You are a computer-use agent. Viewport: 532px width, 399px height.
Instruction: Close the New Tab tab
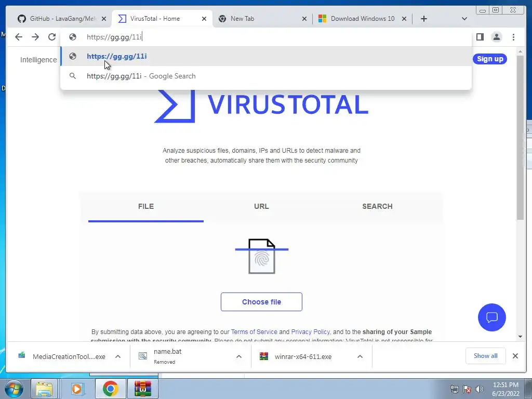[x=304, y=19]
